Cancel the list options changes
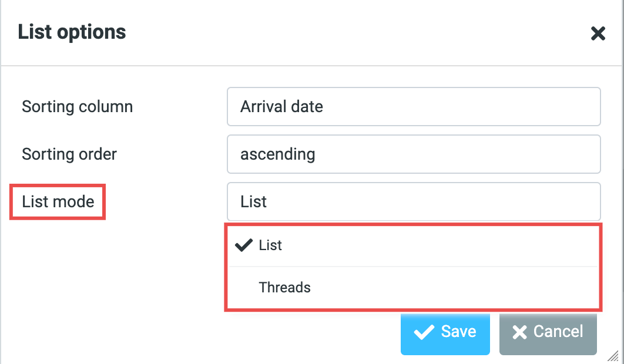This screenshot has height=364, width=624. pos(548,332)
